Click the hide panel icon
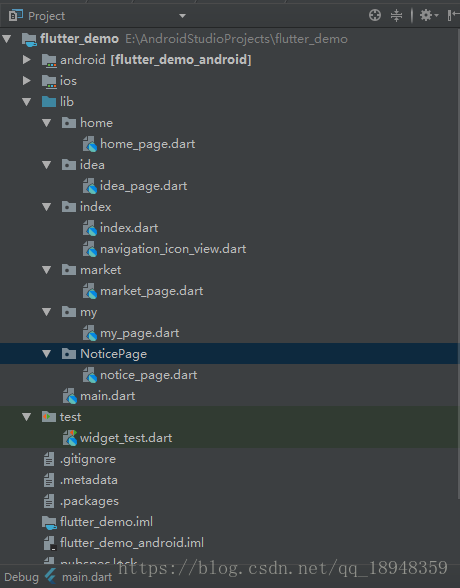This screenshot has width=460, height=588. point(453,15)
